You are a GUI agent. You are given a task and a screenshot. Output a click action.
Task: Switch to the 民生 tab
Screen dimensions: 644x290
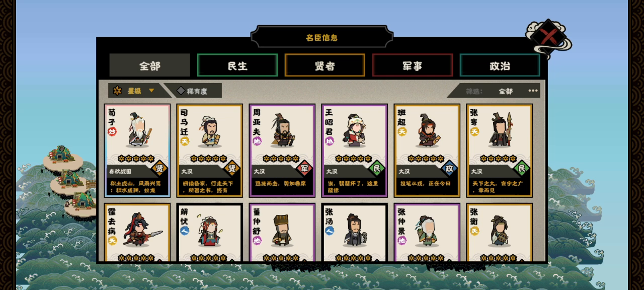point(237,65)
